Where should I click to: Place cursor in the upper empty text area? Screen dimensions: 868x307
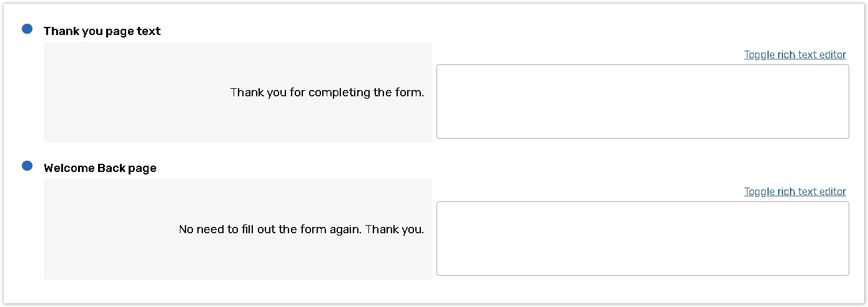click(642, 101)
